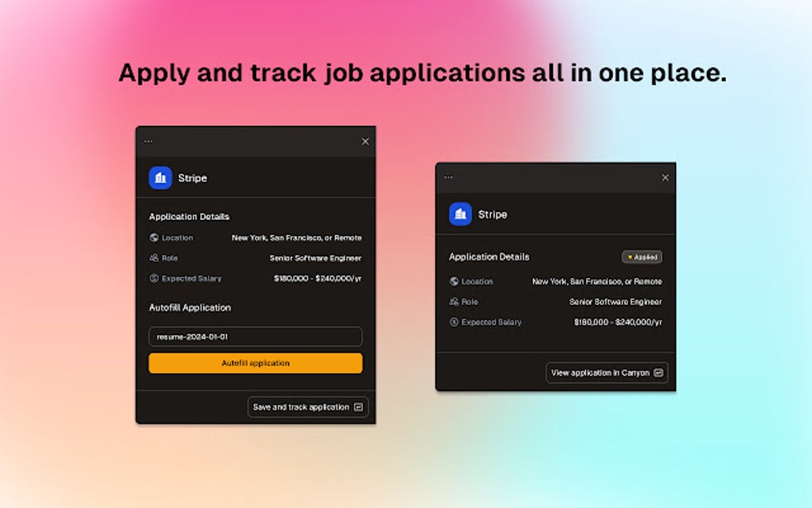Viewport: 812px width, 508px height.
Task: Open the three-dots menu in right panel
Action: (x=448, y=177)
